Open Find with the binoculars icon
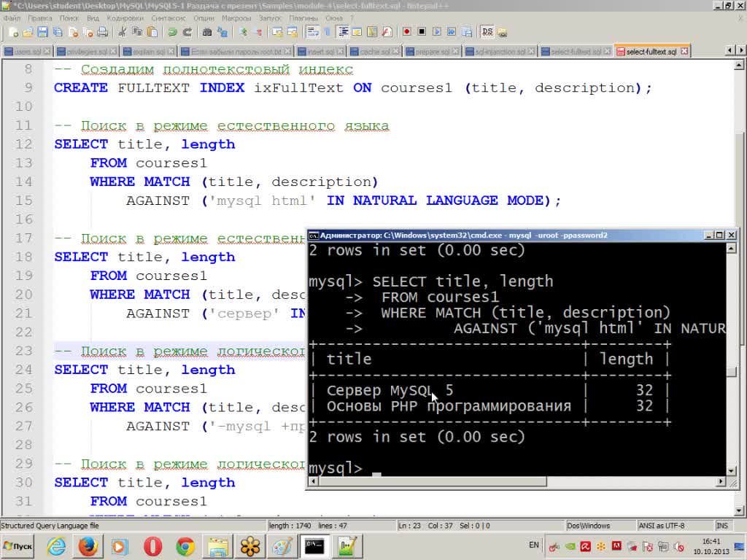Screen dimensions: 747x560 (x=207, y=32)
